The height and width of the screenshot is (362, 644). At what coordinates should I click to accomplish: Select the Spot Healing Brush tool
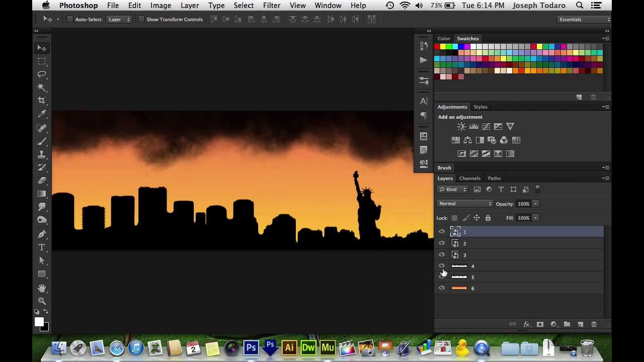click(x=42, y=128)
